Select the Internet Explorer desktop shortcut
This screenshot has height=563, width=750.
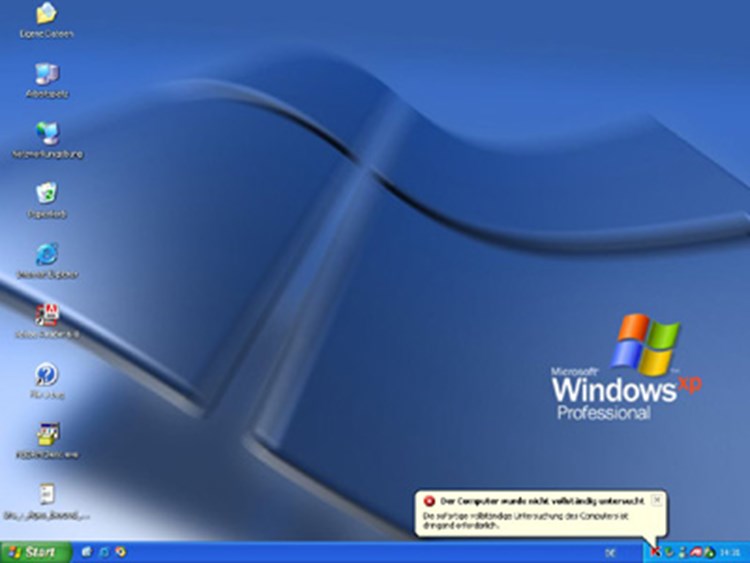tap(47, 254)
